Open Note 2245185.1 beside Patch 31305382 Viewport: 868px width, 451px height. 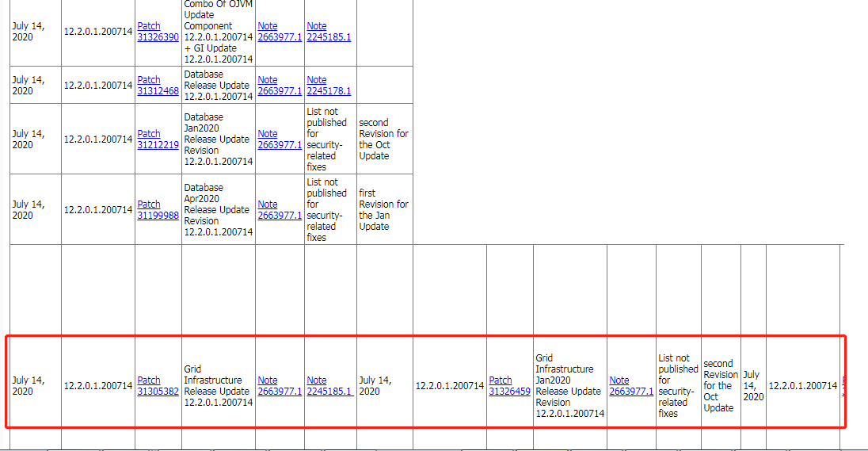click(329, 386)
